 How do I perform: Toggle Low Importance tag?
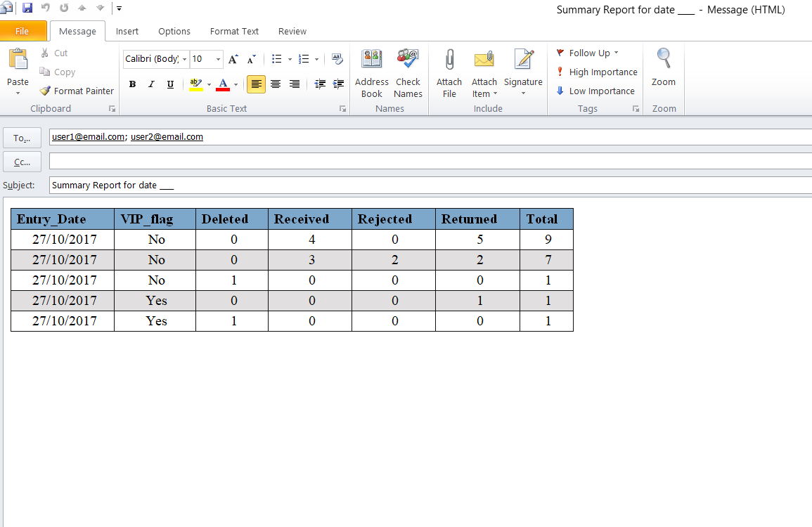coord(595,91)
